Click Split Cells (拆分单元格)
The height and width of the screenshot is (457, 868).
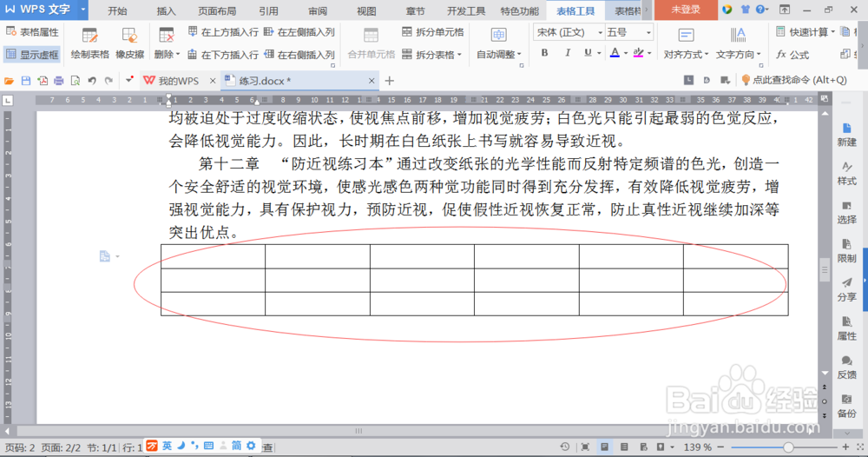pyautogui.click(x=433, y=32)
